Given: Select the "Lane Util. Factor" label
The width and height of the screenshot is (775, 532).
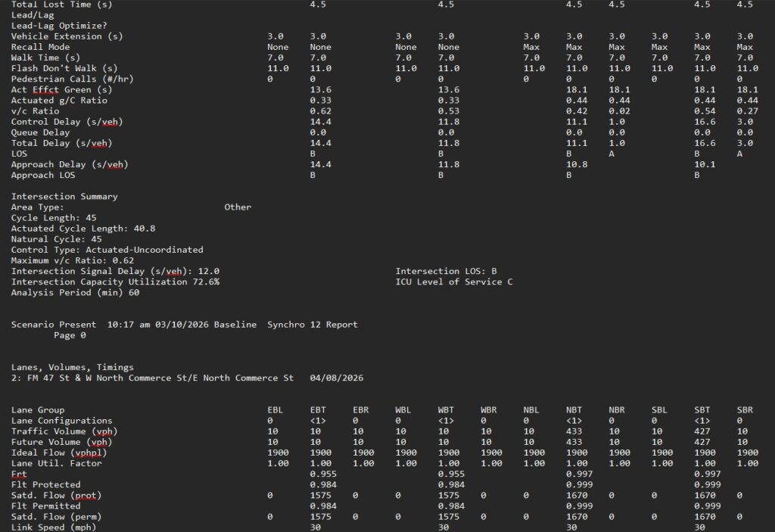Looking at the screenshot, I should pos(56,463).
